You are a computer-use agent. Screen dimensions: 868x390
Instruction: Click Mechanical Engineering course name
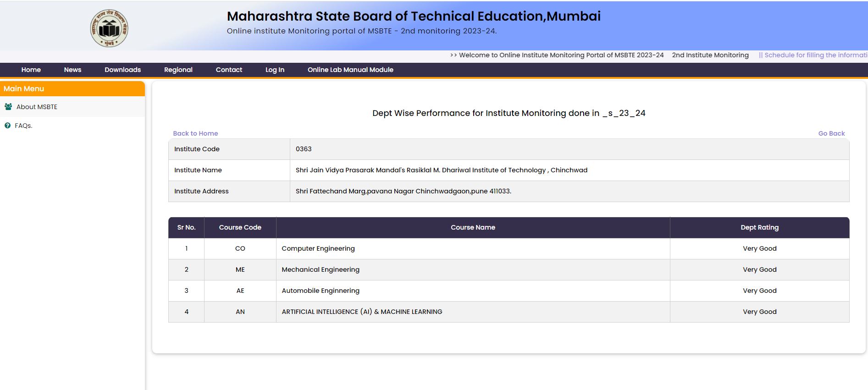(x=321, y=269)
